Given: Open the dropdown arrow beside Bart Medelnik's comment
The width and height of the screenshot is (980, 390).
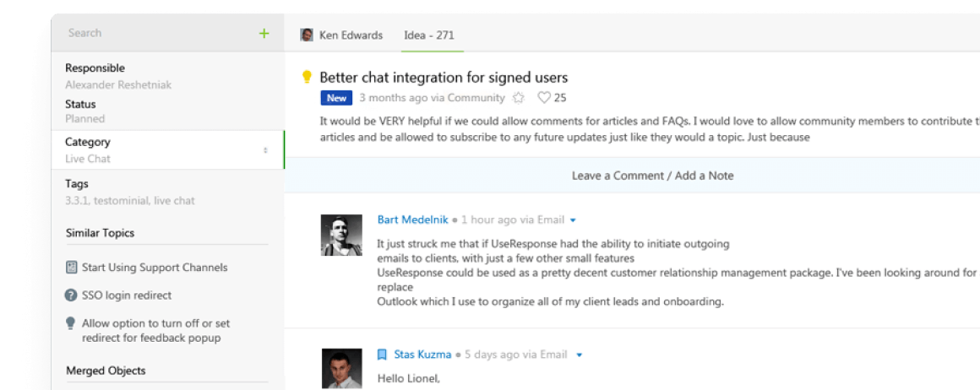Looking at the screenshot, I should pos(573,220).
